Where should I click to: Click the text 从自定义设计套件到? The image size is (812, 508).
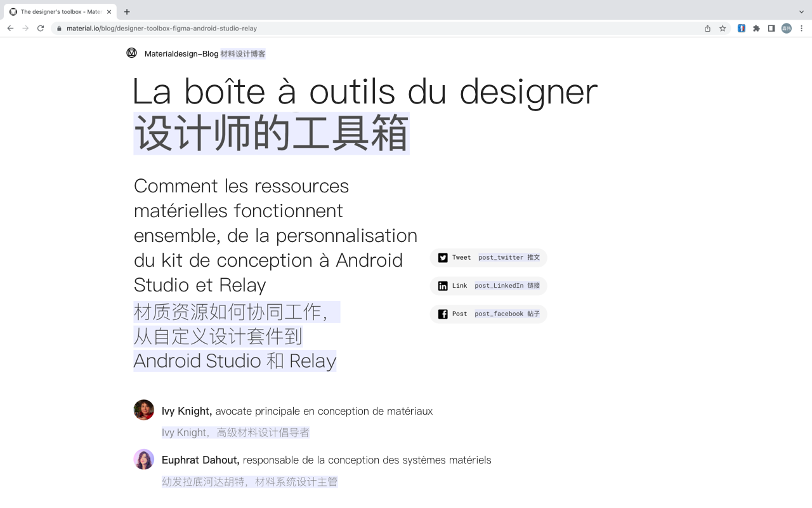click(x=218, y=337)
